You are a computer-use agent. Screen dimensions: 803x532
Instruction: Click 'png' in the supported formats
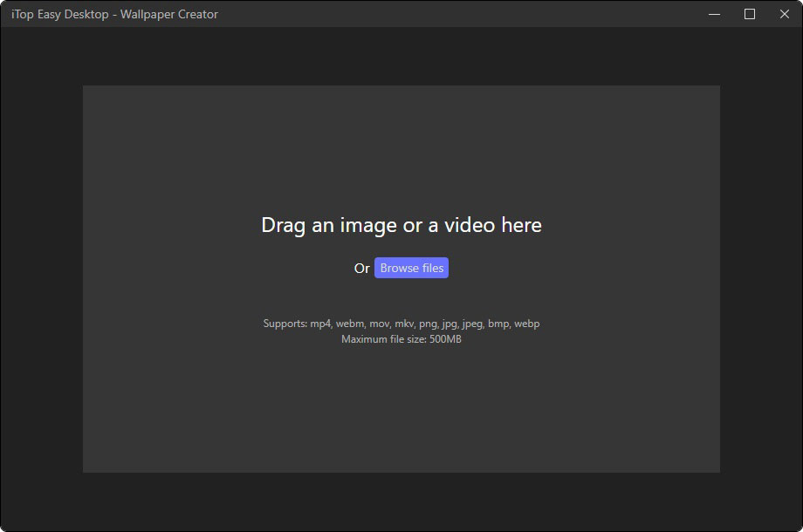(x=429, y=324)
